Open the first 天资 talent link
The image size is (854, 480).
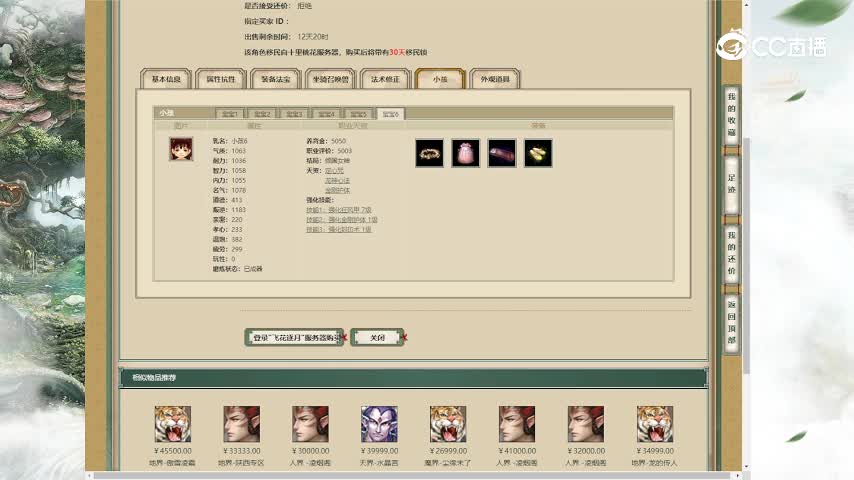click(x=334, y=171)
